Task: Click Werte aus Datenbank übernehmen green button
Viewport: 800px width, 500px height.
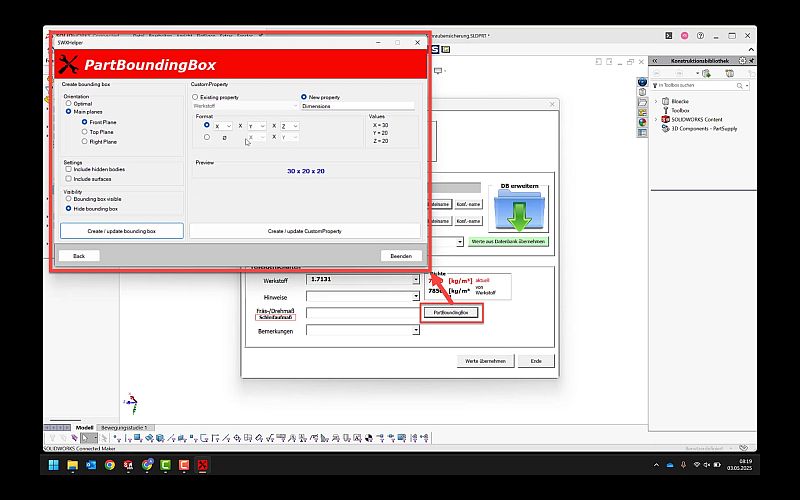Action: 508,241
